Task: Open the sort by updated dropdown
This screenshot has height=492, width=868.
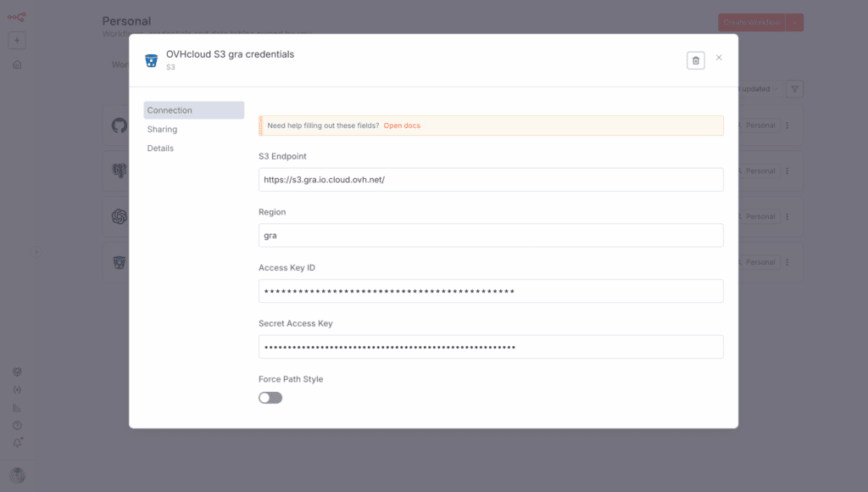Action: (759, 89)
